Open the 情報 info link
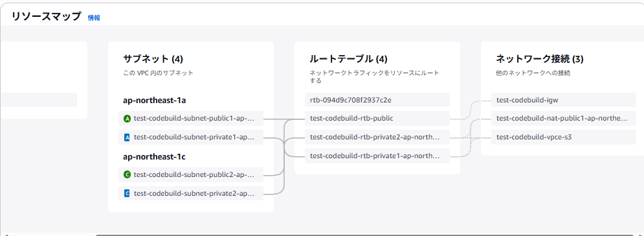Screen dimensions: 644x236 pos(94,18)
